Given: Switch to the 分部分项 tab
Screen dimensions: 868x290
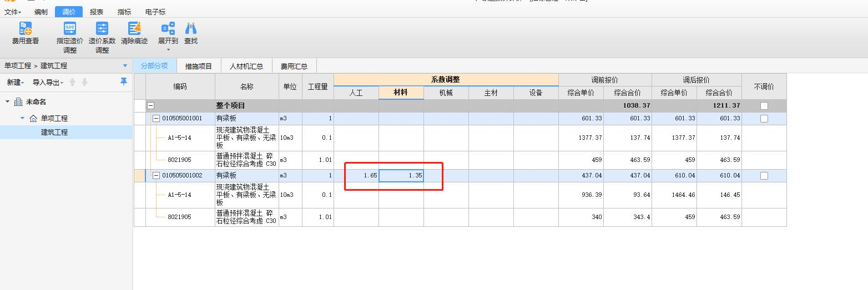Looking at the screenshot, I should tap(154, 66).
